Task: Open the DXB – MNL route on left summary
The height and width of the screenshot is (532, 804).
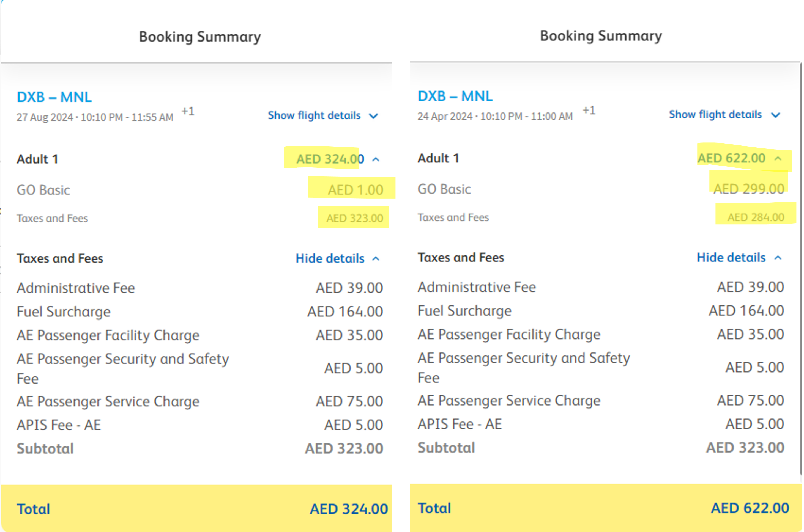Action: [54, 97]
